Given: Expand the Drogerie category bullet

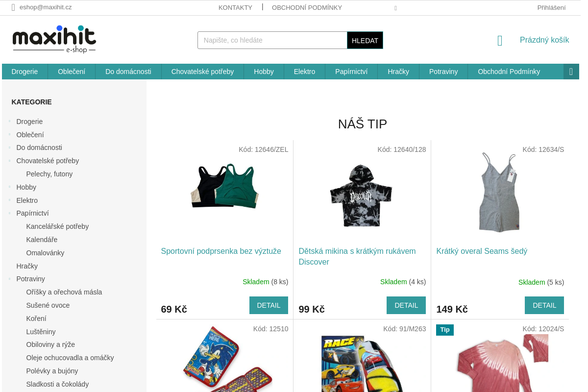Looking at the screenshot, I should click(9, 121).
